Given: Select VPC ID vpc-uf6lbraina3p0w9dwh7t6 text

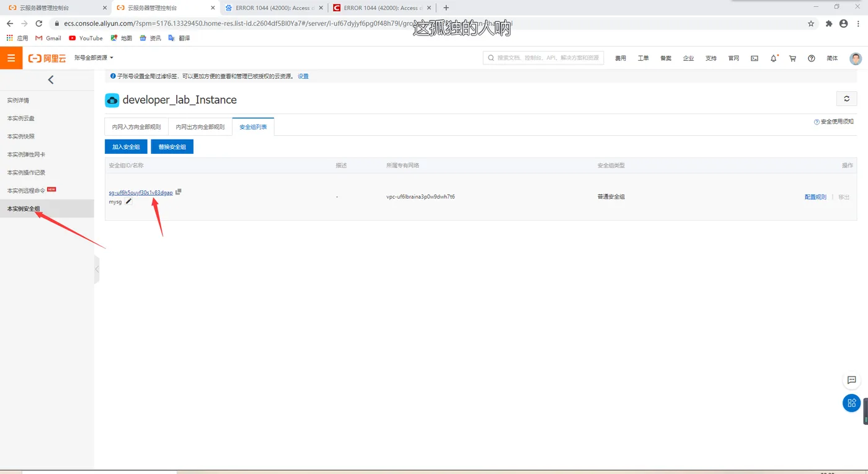Looking at the screenshot, I should 420,197.
